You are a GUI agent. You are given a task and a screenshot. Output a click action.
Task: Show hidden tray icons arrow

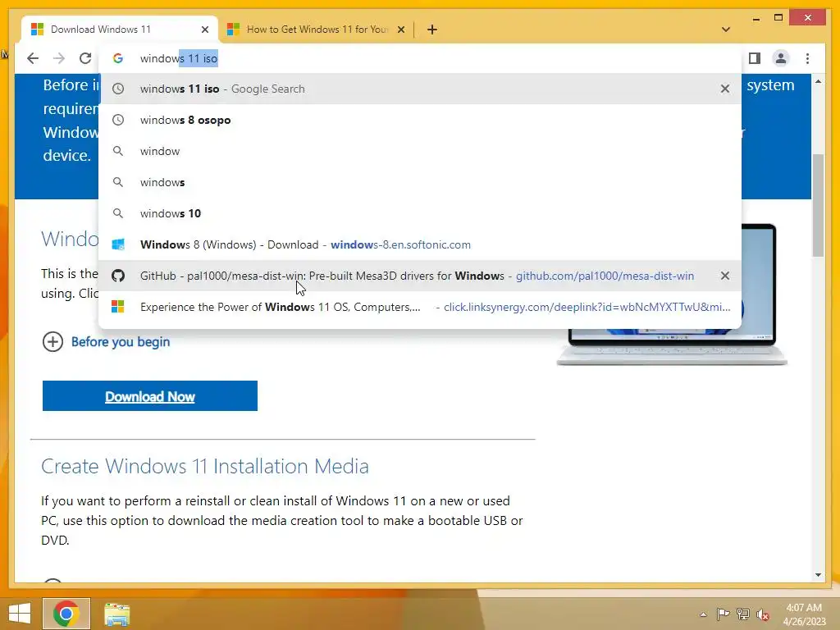(x=703, y=614)
